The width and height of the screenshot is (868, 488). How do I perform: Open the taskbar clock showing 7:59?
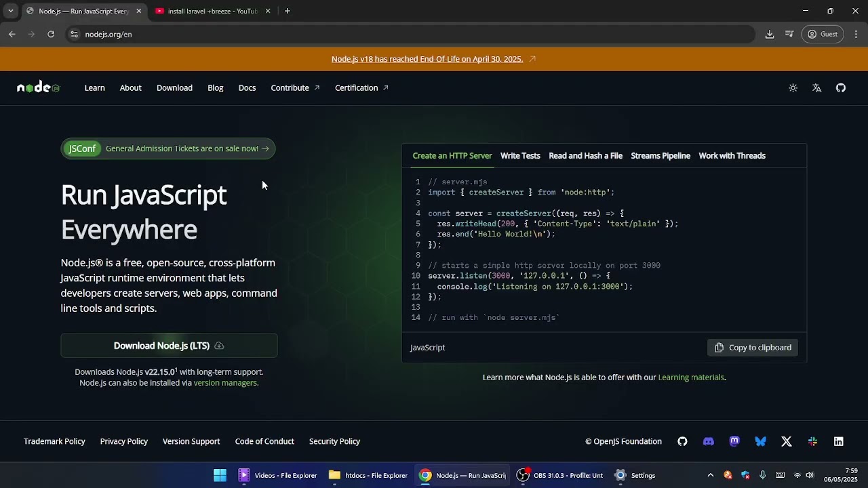coord(841,475)
